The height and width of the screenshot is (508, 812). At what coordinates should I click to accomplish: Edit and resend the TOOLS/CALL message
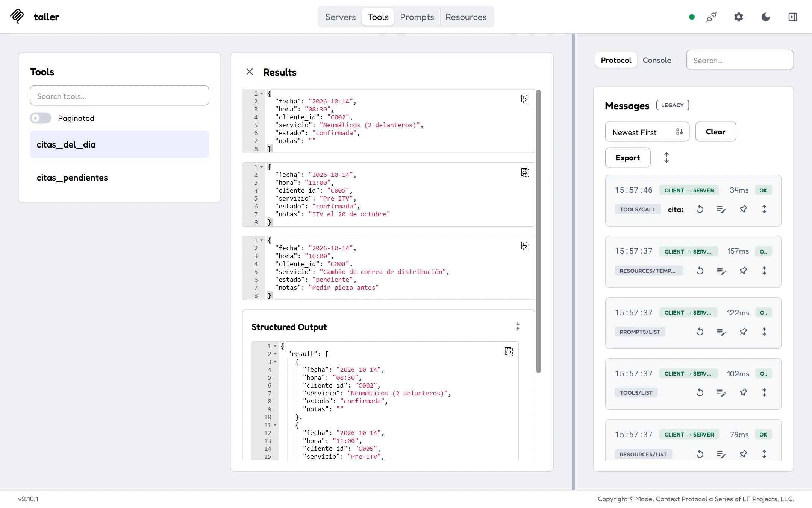coord(721,209)
